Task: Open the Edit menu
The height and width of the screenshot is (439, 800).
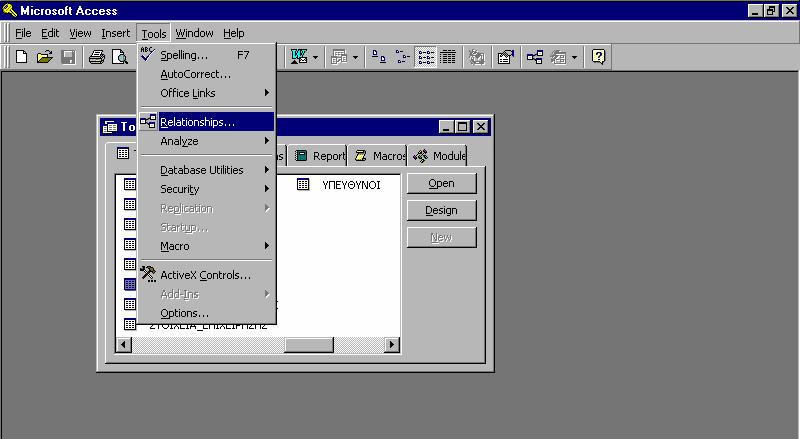Action: pyautogui.click(x=50, y=33)
